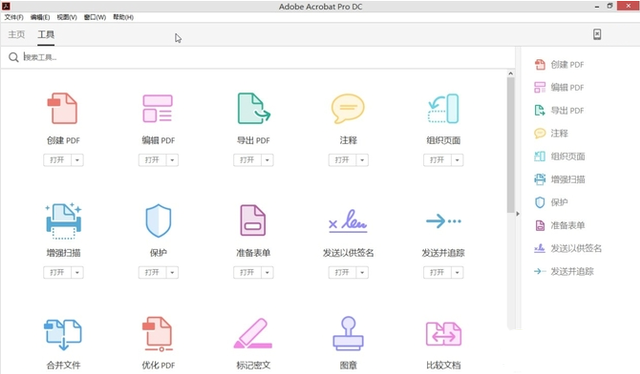Select the 合并文件 icon

tap(63, 334)
